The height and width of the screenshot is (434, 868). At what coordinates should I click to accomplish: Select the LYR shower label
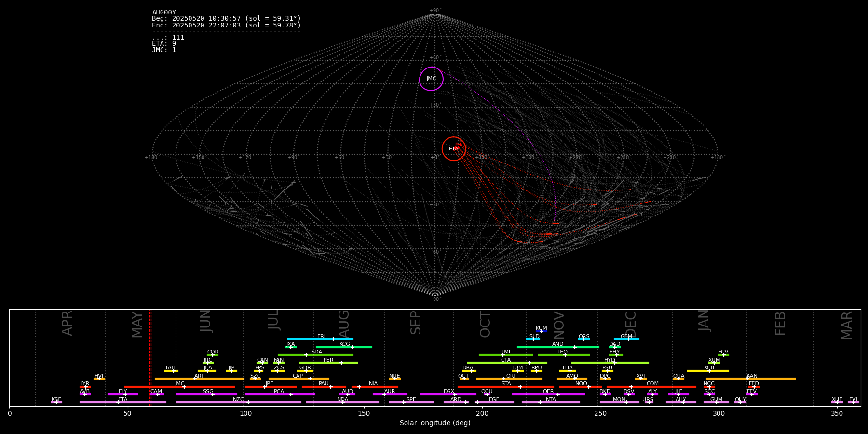click(85, 384)
